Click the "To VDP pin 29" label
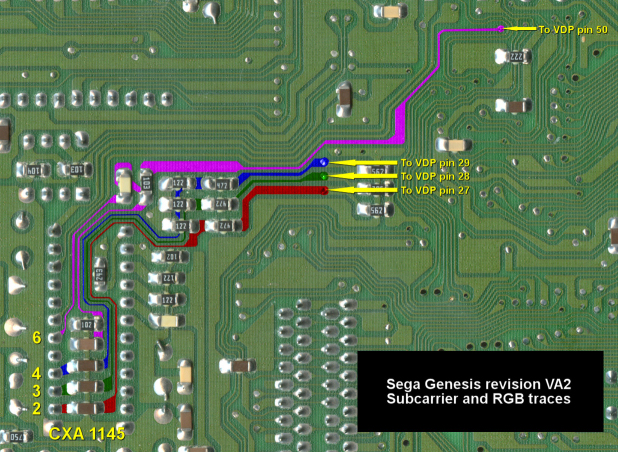 pyautogui.click(x=435, y=163)
